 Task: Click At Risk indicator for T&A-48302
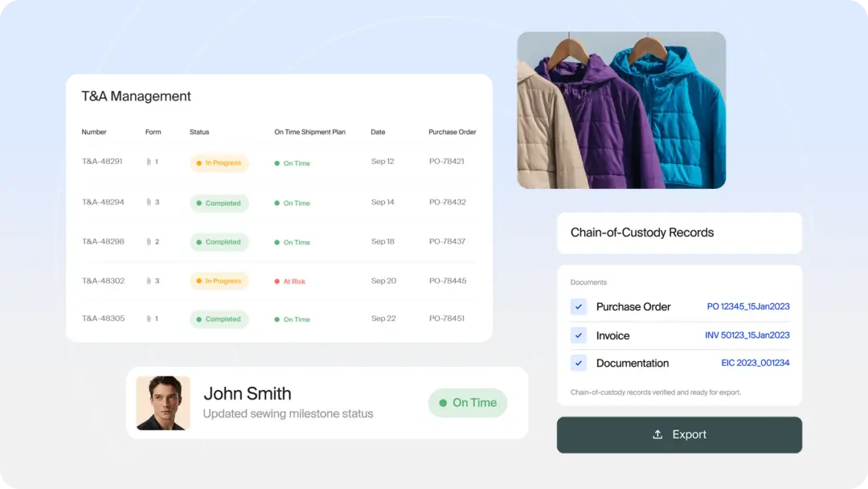point(290,281)
